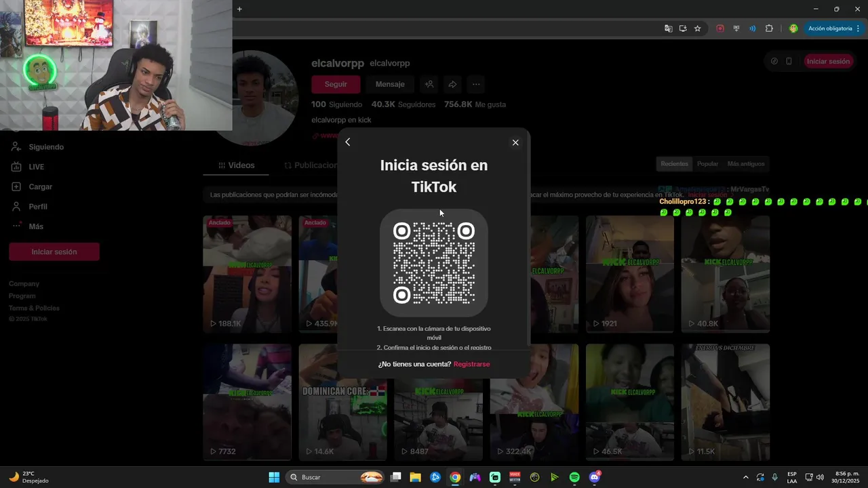
Task: Switch to the Videos tab
Action: pos(236,165)
